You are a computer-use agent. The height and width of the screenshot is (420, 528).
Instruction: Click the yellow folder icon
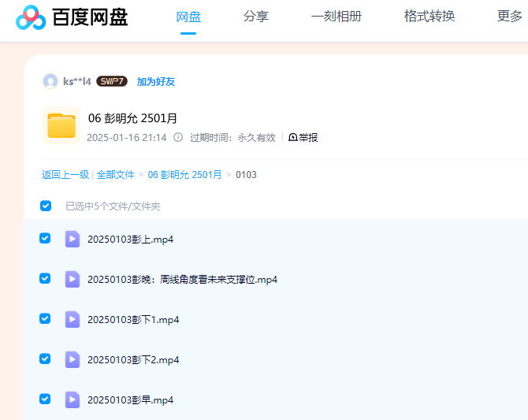point(61,125)
